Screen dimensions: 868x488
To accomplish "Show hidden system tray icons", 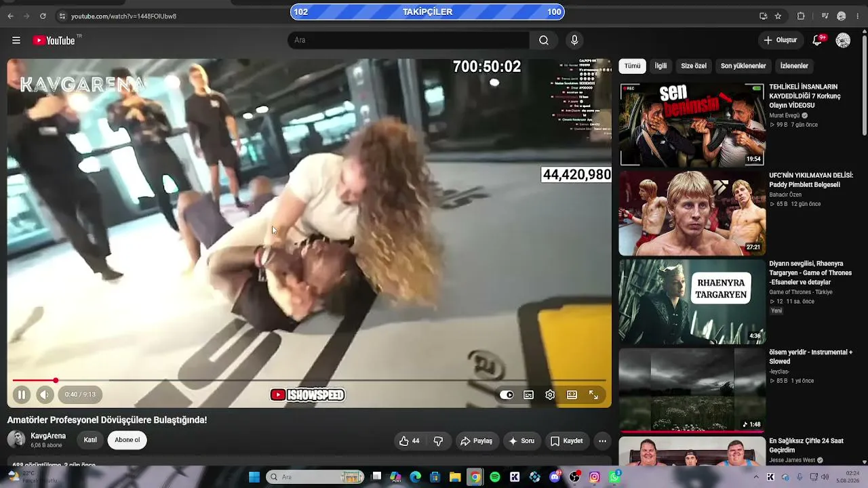I will pyautogui.click(x=756, y=477).
